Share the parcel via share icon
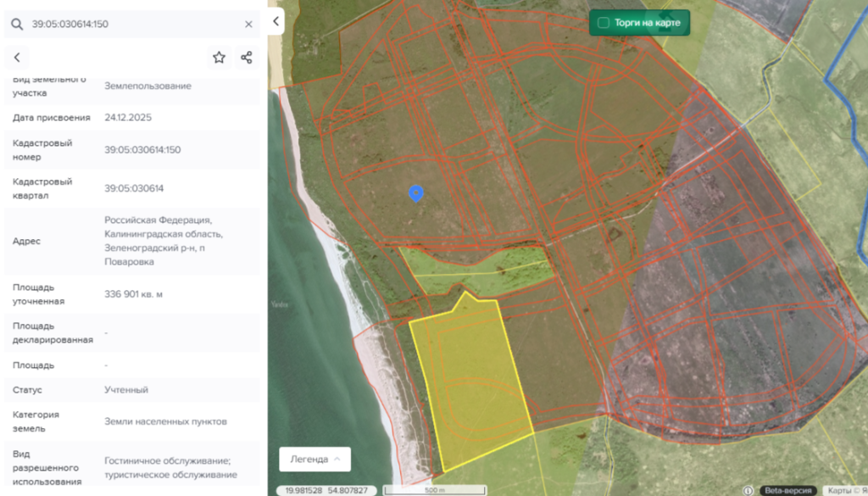Viewport: 868px width, 496px height. (247, 58)
